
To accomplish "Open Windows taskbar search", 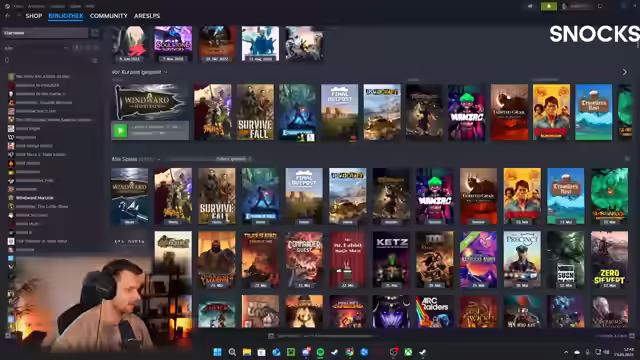I will point(232,352).
